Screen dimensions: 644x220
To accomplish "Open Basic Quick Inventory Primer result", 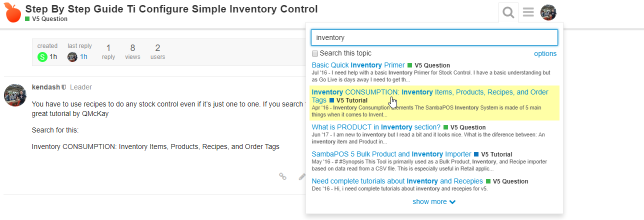I will (x=358, y=65).
